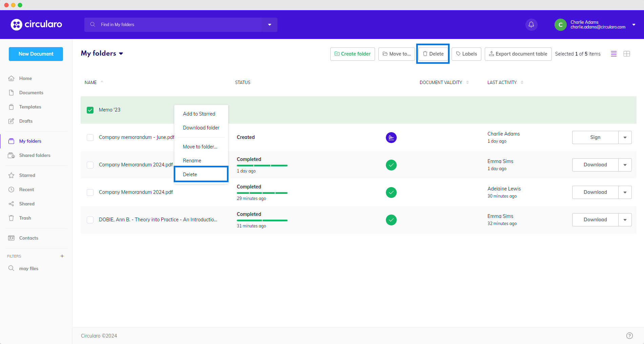Click the Circularo logo
This screenshot has width=644, height=344.
pos(37,24)
